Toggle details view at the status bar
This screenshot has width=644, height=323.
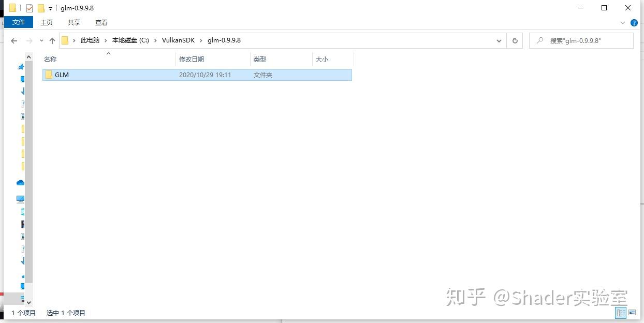pyautogui.click(x=621, y=313)
